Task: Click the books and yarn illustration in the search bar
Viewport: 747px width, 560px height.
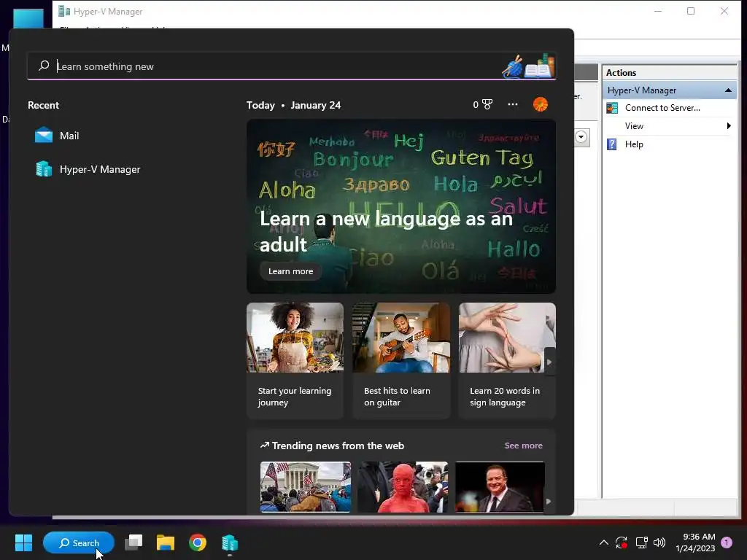Action: pos(528,66)
